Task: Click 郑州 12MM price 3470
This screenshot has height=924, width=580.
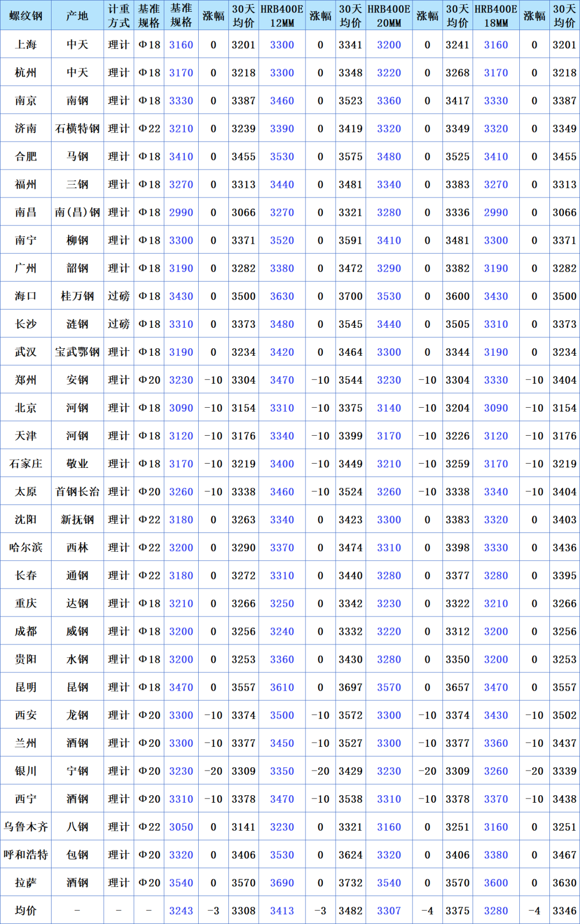Action: point(282,380)
